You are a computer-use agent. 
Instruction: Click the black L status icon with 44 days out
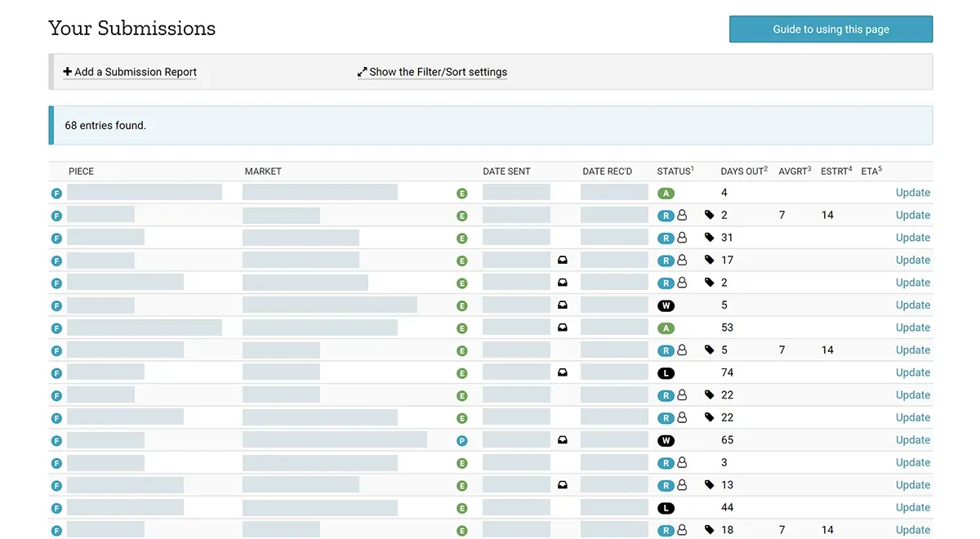click(666, 508)
